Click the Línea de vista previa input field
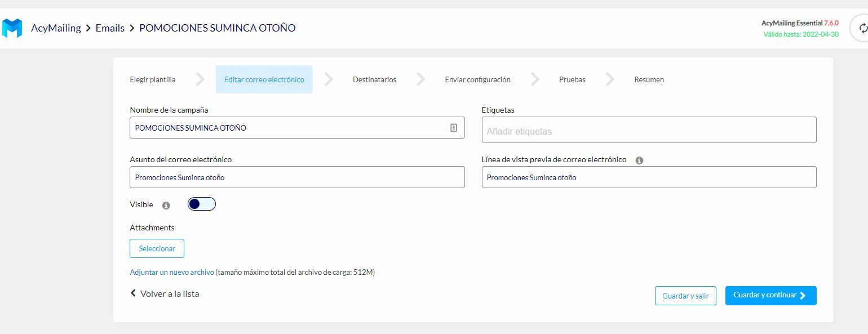 coord(649,177)
